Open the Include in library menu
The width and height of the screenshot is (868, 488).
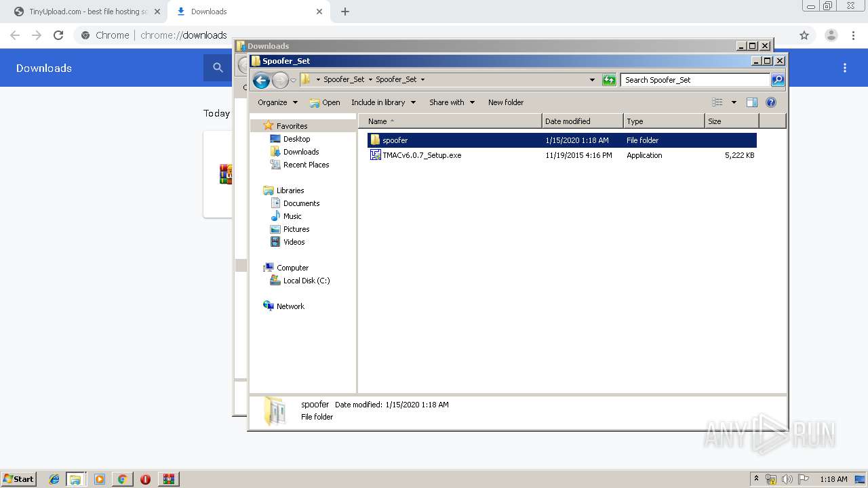[x=383, y=102]
